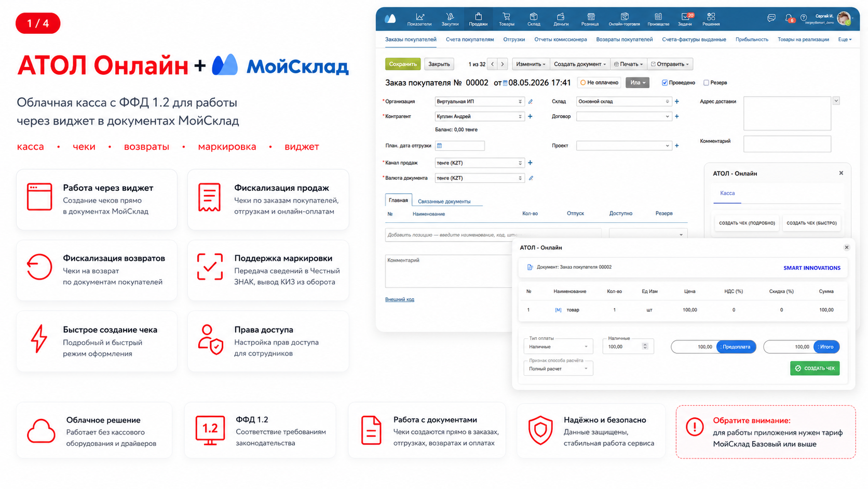The image size is (868, 489).
Task: Click the green Сохранить button
Action: pos(403,64)
